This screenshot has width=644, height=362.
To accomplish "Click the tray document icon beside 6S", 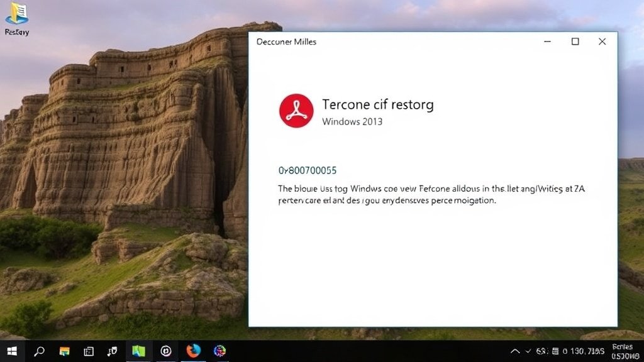I will 555,351.
